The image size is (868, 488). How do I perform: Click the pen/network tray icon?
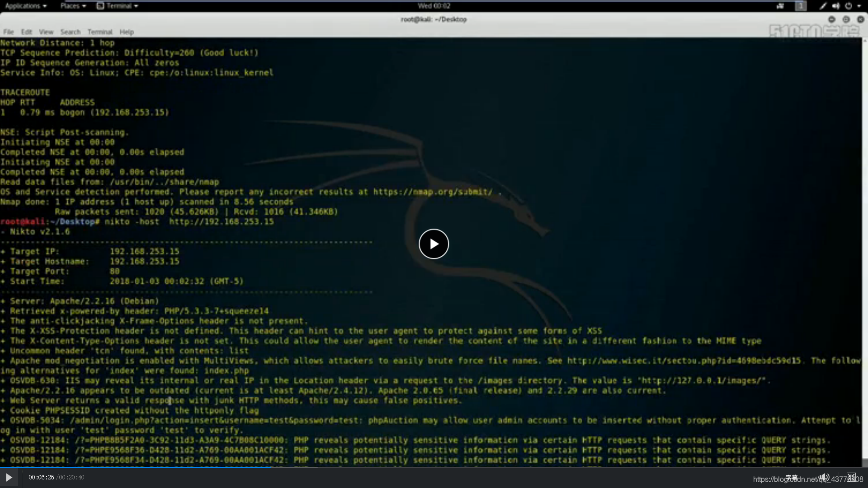coord(823,6)
